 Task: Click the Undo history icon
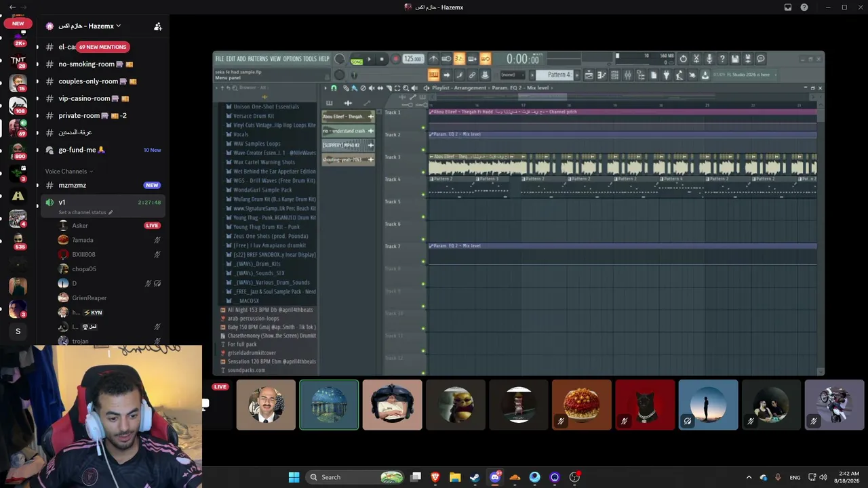click(x=683, y=59)
